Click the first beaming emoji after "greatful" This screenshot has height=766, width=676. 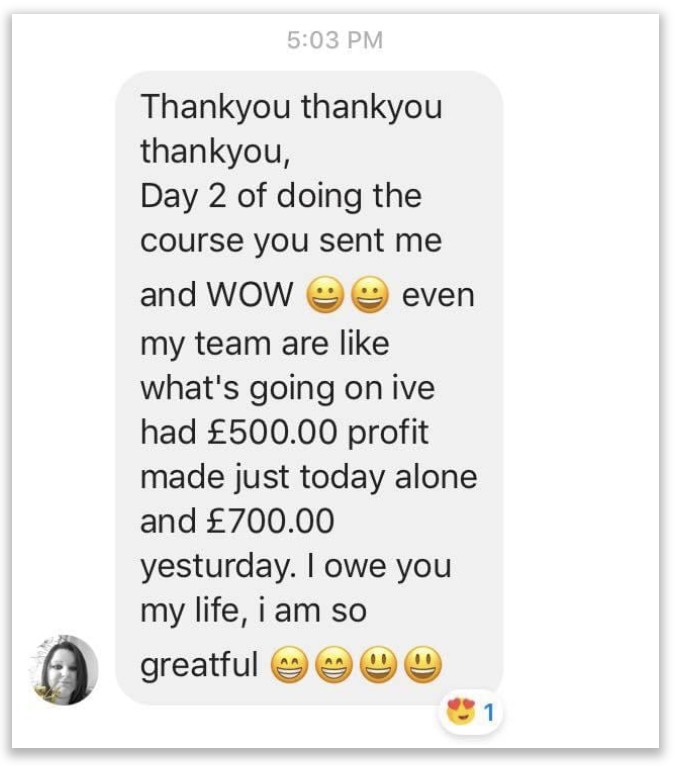[289, 665]
